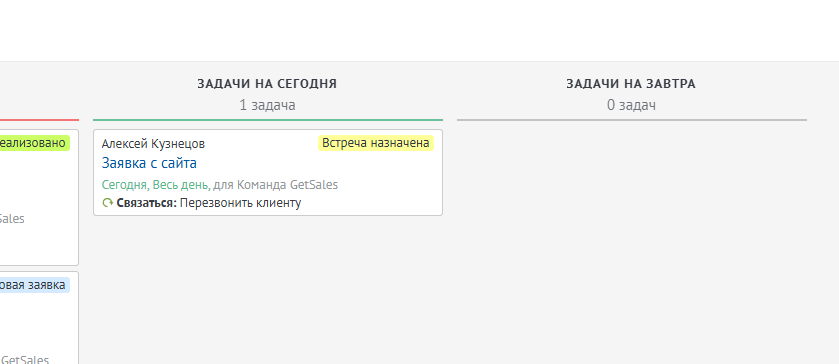This screenshot has height=364, width=839.
Task: Click the green line under today's tasks header
Action: [268, 120]
